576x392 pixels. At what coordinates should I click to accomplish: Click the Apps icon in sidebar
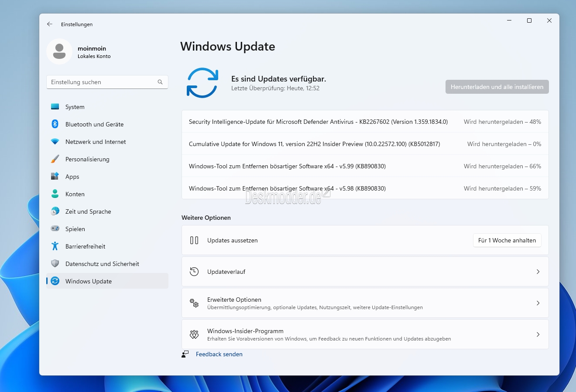[55, 176]
